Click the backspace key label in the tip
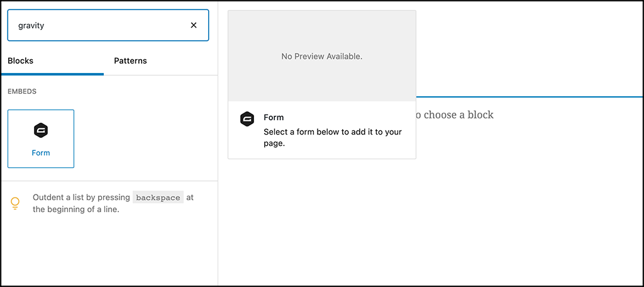 coord(158,198)
